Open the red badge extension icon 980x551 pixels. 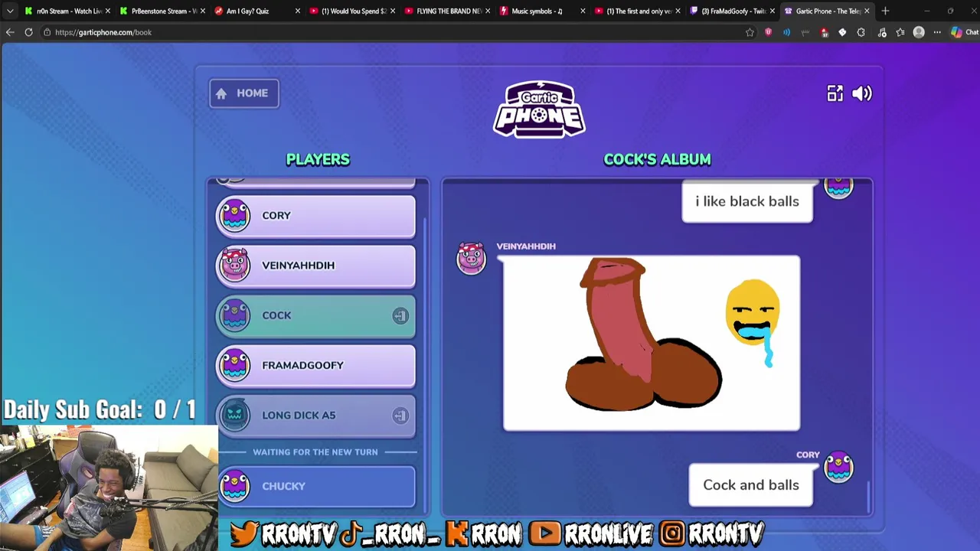[824, 32]
